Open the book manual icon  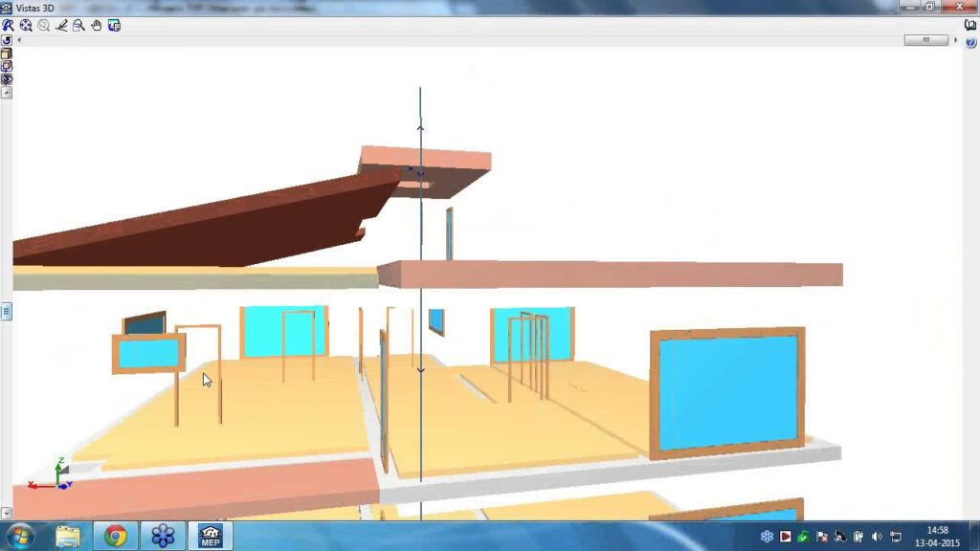(970, 26)
